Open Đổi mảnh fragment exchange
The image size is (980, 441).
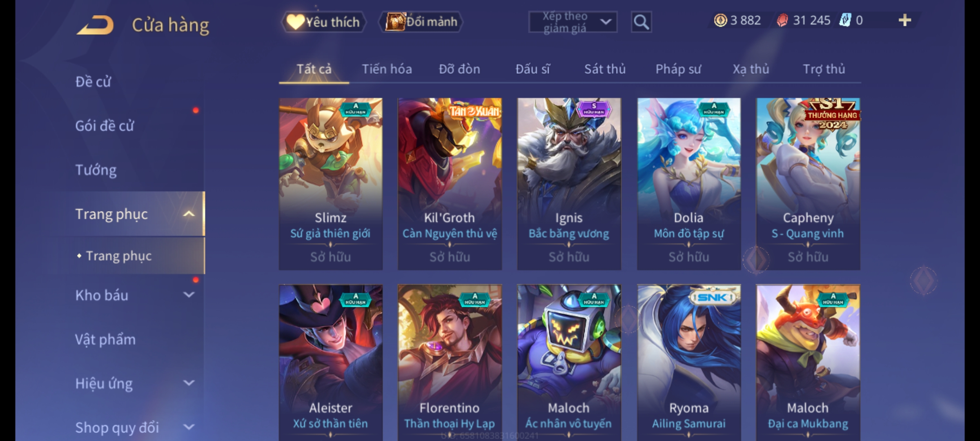pyautogui.click(x=421, y=22)
